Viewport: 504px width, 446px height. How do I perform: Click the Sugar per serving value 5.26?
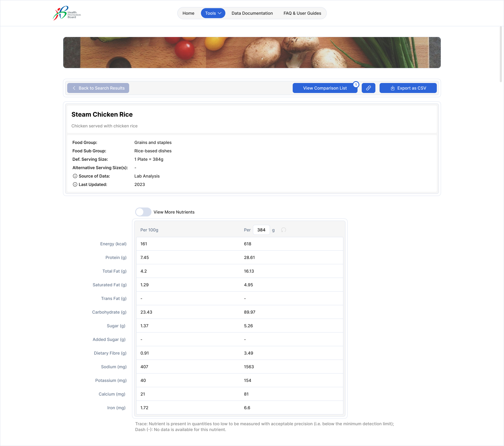248,326
